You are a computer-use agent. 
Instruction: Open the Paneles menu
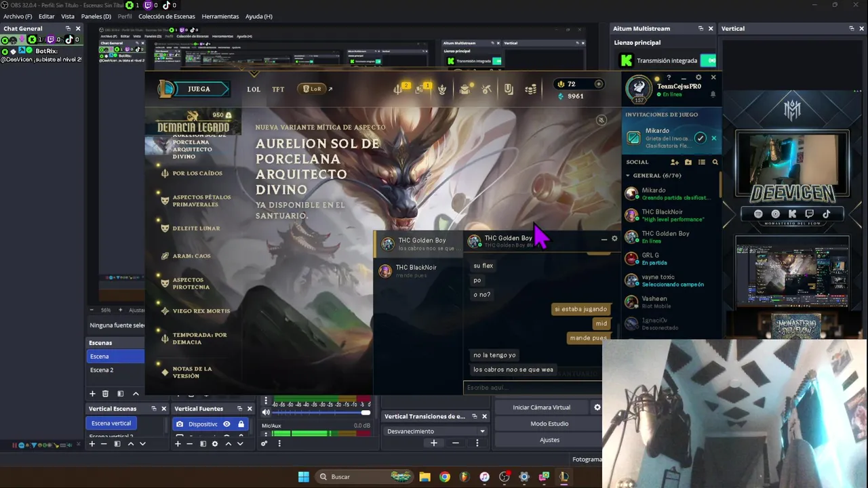coord(96,16)
